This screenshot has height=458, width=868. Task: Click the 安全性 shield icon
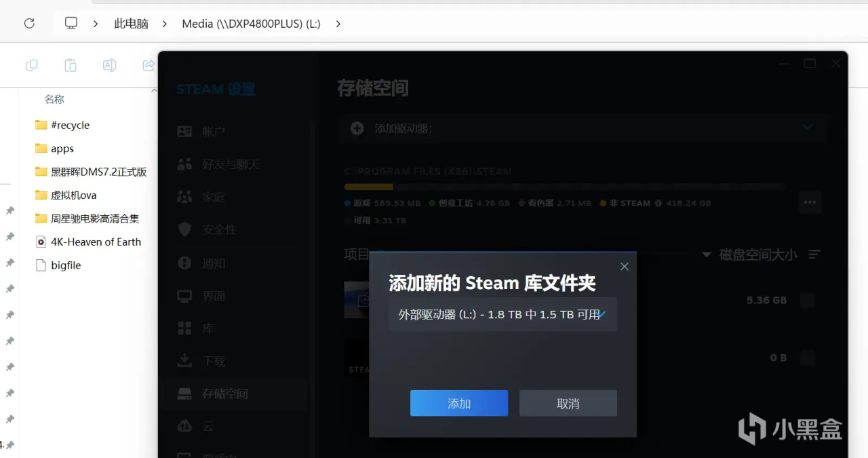(x=184, y=229)
